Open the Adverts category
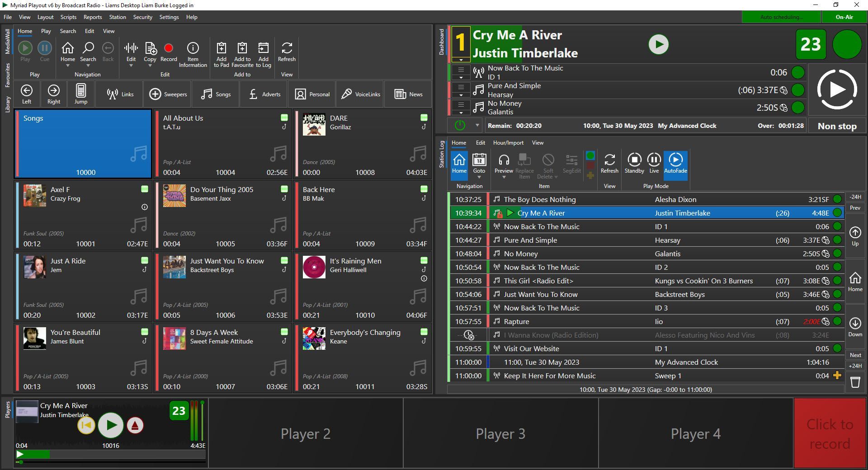This screenshot has height=470, width=868. click(264, 94)
